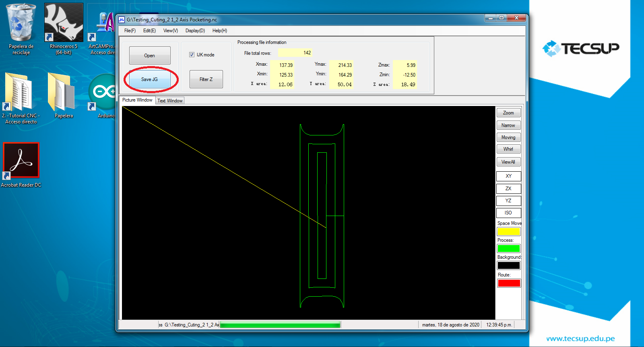This screenshot has height=347, width=644.
Task: Click the Zoom view button
Action: coord(508,113)
